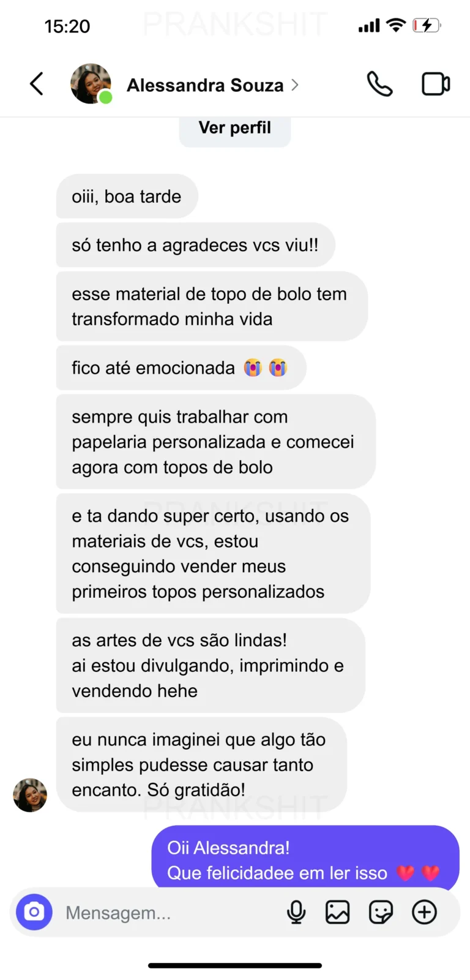Tap the small avatar beside last message

[30, 795]
